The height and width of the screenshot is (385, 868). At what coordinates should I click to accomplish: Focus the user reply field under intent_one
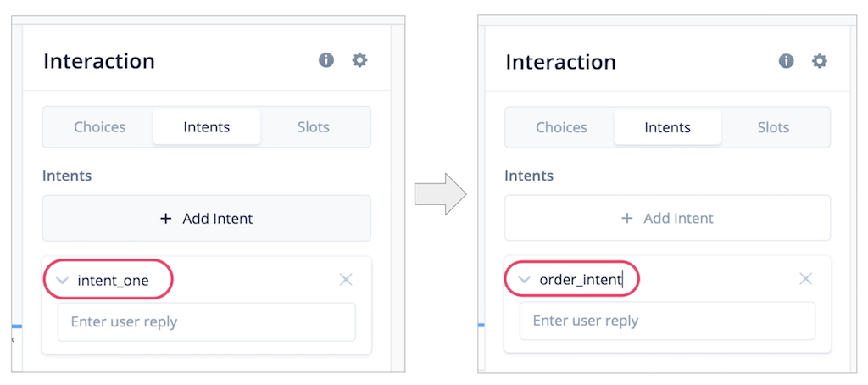(x=207, y=322)
